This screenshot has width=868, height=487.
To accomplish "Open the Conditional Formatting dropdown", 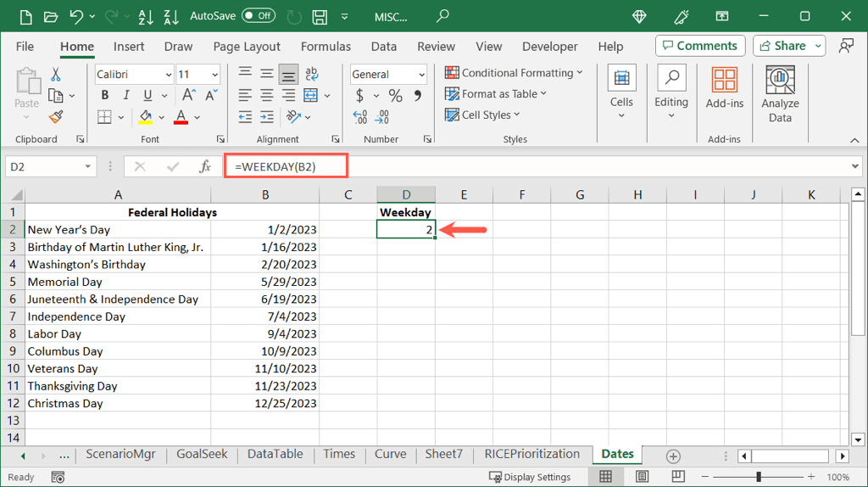I will tap(514, 73).
